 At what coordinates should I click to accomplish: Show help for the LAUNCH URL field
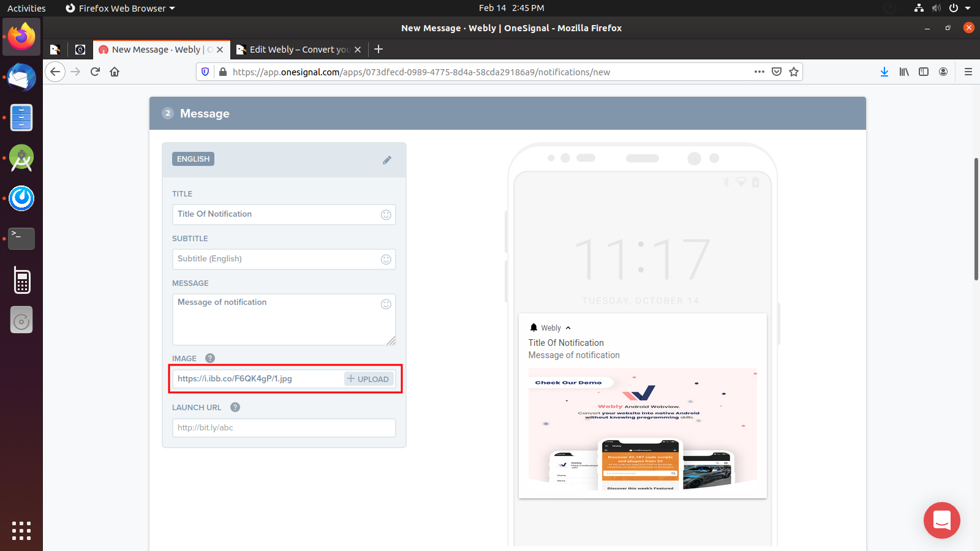click(x=235, y=407)
